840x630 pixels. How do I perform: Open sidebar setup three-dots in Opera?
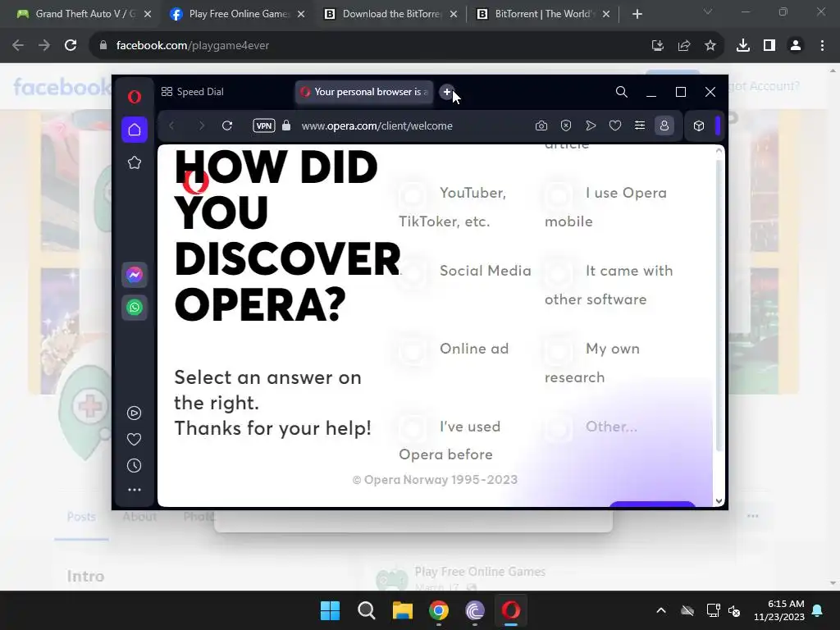click(135, 490)
